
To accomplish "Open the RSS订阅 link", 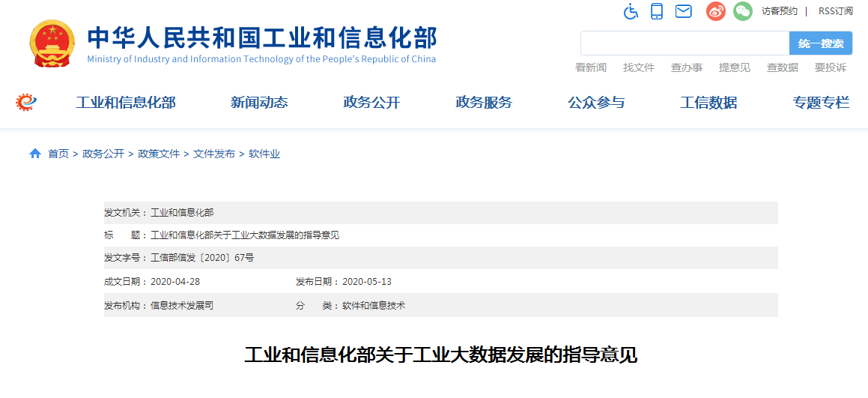I will pyautogui.click(x=835, y=11).
